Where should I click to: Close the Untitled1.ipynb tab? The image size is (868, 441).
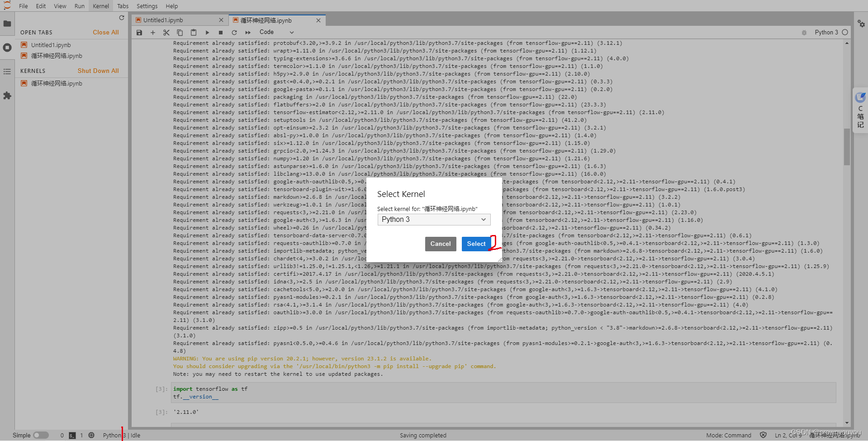click(x=221, y=20)
